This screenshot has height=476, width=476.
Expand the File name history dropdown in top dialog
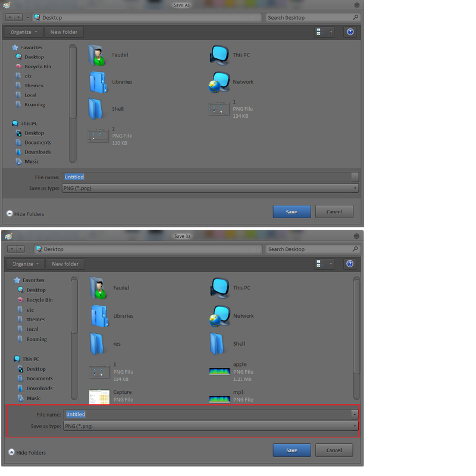pos(355,177)
